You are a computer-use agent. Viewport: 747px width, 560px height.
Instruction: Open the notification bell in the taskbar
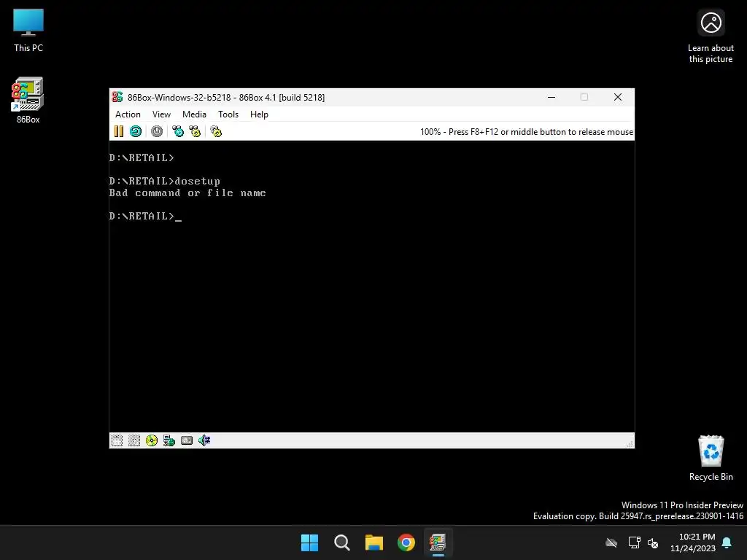[727, 542]
